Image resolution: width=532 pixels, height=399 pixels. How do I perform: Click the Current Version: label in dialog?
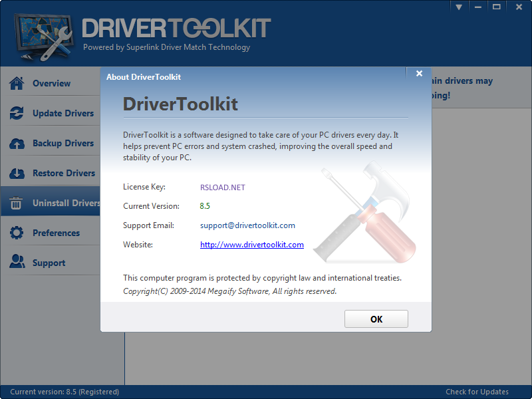coord(152,206)
